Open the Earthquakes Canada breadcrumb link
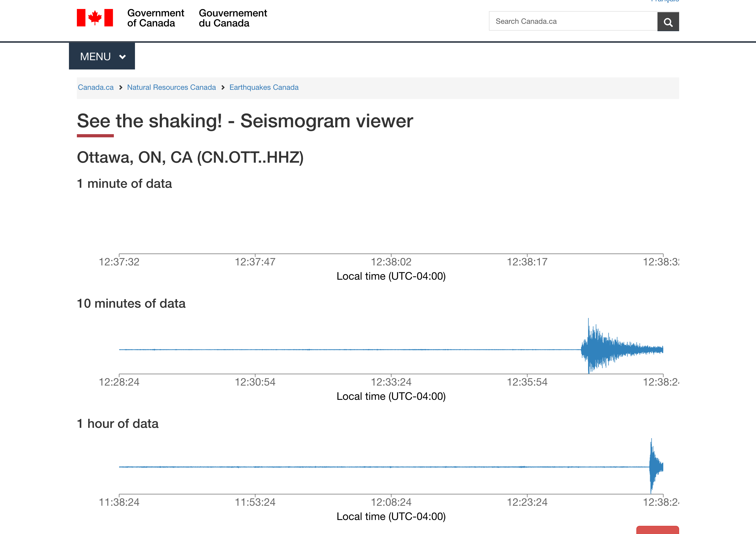 click(x=264, y=87)
